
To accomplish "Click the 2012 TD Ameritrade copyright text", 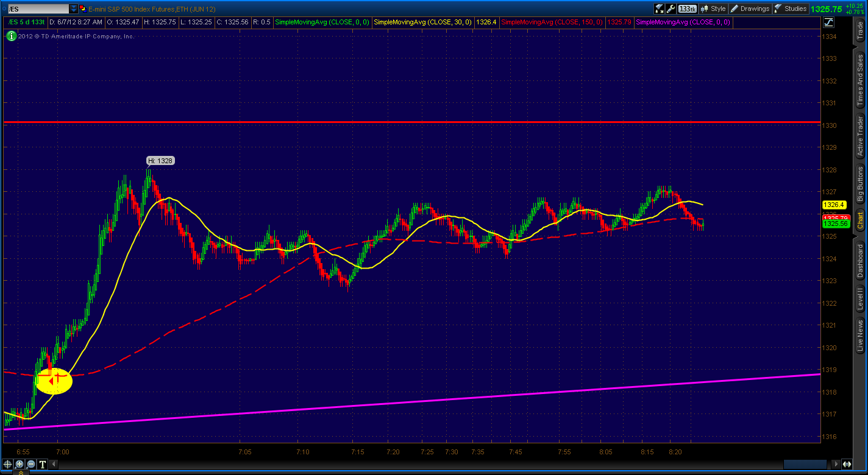I will coord(76,36).
